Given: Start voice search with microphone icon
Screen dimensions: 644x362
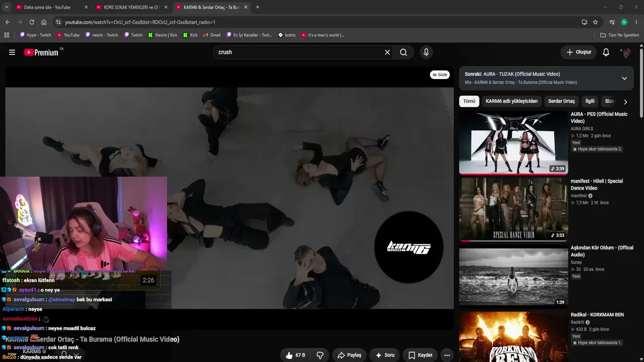Looking at the screenshot, I should point(426,52).
